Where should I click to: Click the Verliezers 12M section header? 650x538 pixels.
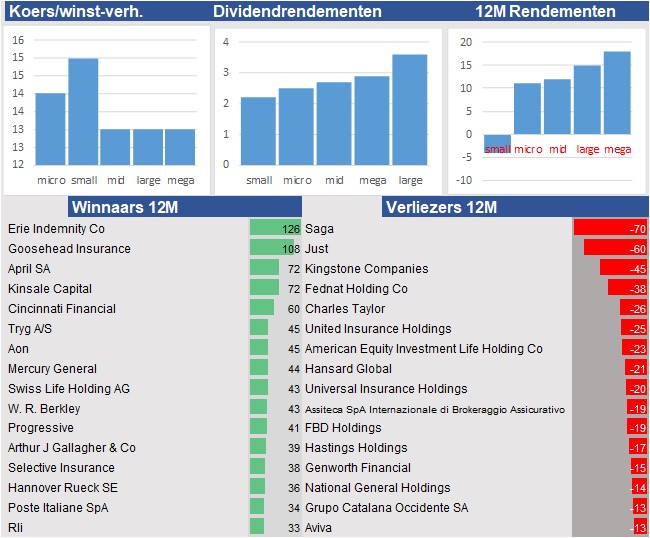[x=441, y=208]
